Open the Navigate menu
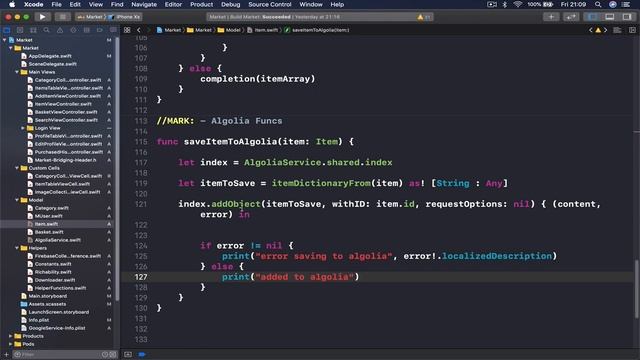640x360 pixels. click(x=144, y=4)
